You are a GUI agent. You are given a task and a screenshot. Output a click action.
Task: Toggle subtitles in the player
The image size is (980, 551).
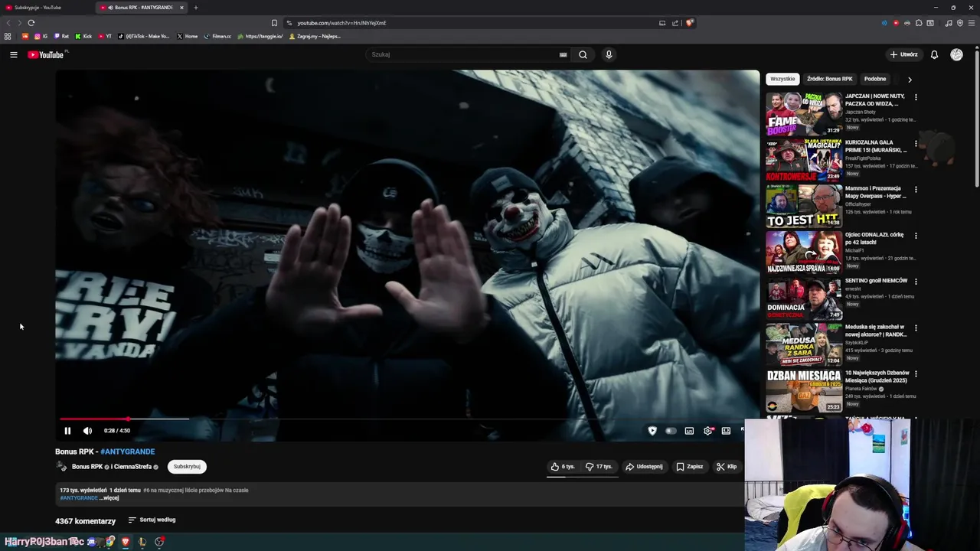pos(689,431)
